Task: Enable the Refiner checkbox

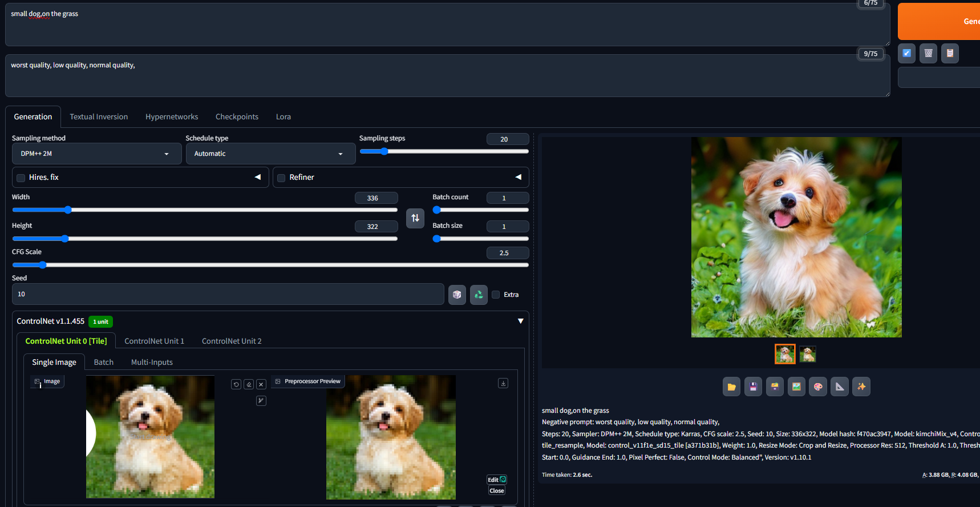Action: 281,178
